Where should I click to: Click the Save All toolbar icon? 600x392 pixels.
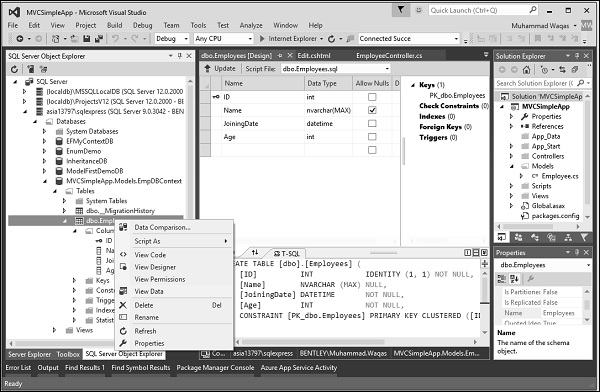99,39
